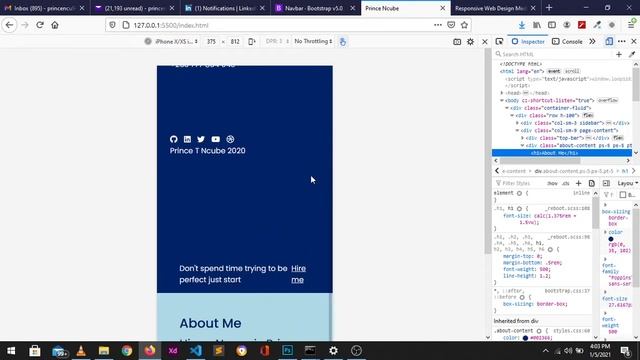Screen dimensions: 640x360
Task: Toggle the three-pane inspector sidebar
Action: click(606, 183)
